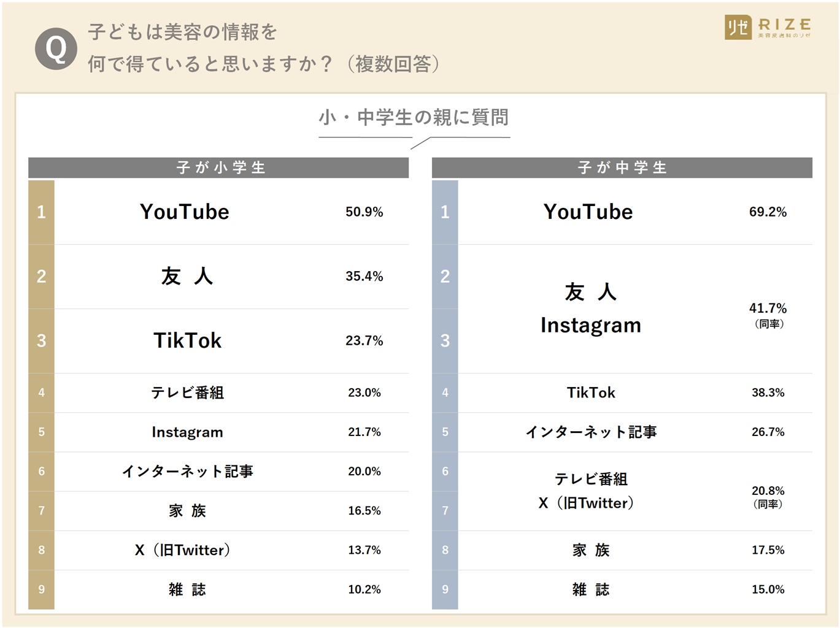Select the "26.7%" value
This screenshot has height=628, width=840.
pos(768,432)
